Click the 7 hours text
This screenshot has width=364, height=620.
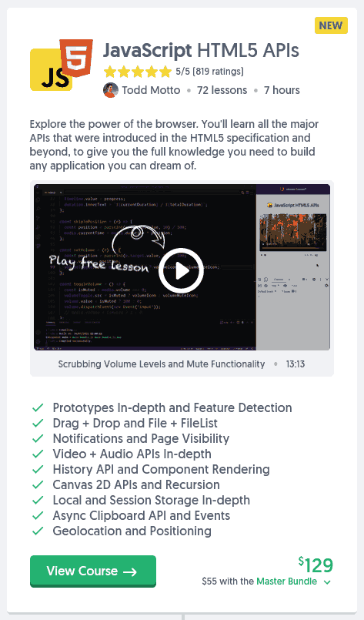pos(282,90)
